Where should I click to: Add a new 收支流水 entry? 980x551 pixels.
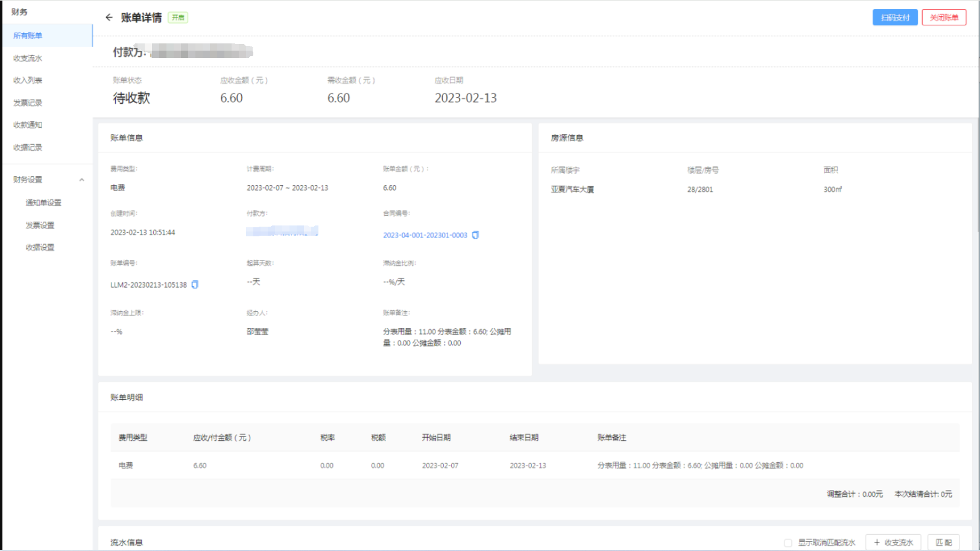click(893, 543)
